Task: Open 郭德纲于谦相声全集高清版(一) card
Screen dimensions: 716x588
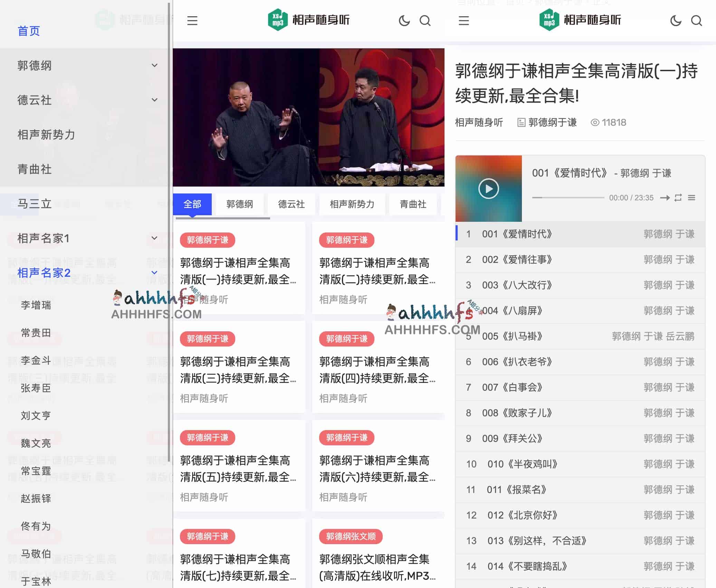Action: tap(239, 268)
